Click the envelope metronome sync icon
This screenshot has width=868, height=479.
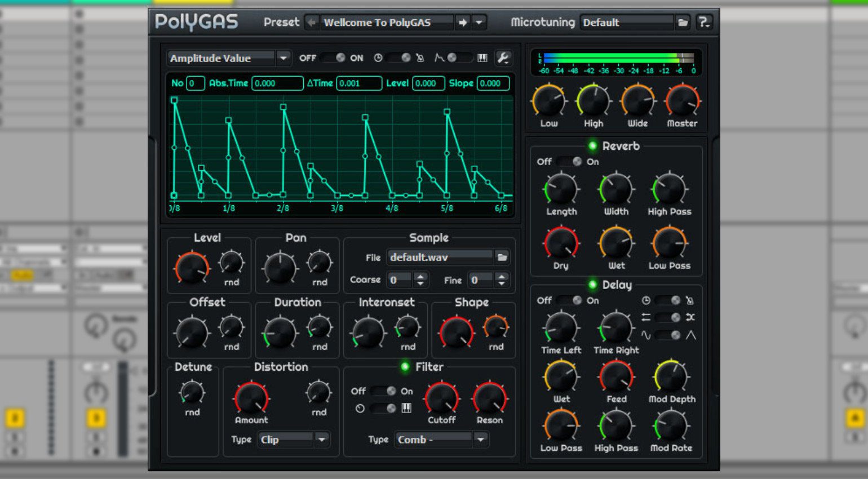[x=419, y=57]
